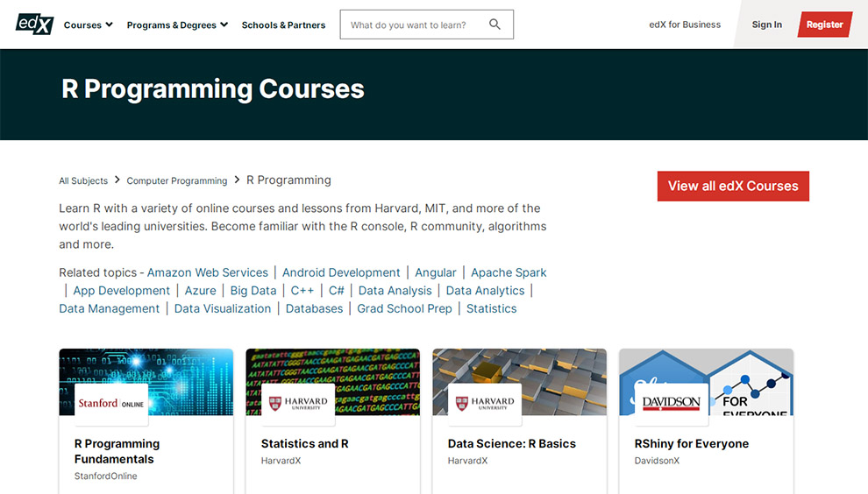Screen dimensions: 868x494
Task: Expand the Programs & Degrees menu
Action: pyautogui.click(x=177, y=25)
